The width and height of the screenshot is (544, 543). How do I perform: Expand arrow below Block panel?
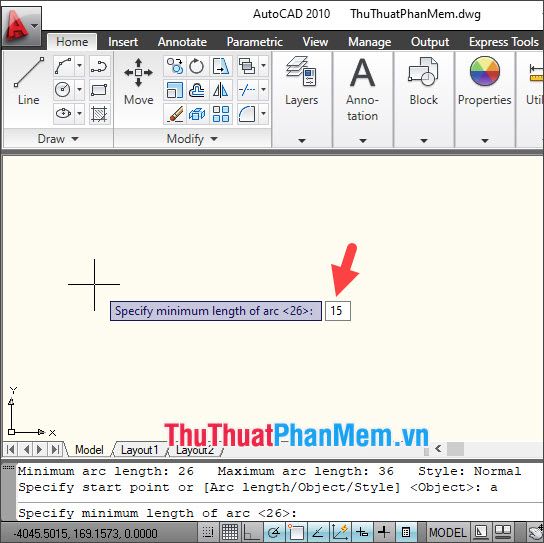pyautogui.click(x=424, y=141)
